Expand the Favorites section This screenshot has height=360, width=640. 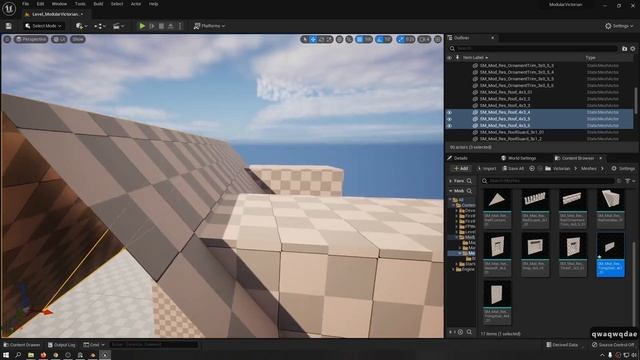[x=451, y=181]
